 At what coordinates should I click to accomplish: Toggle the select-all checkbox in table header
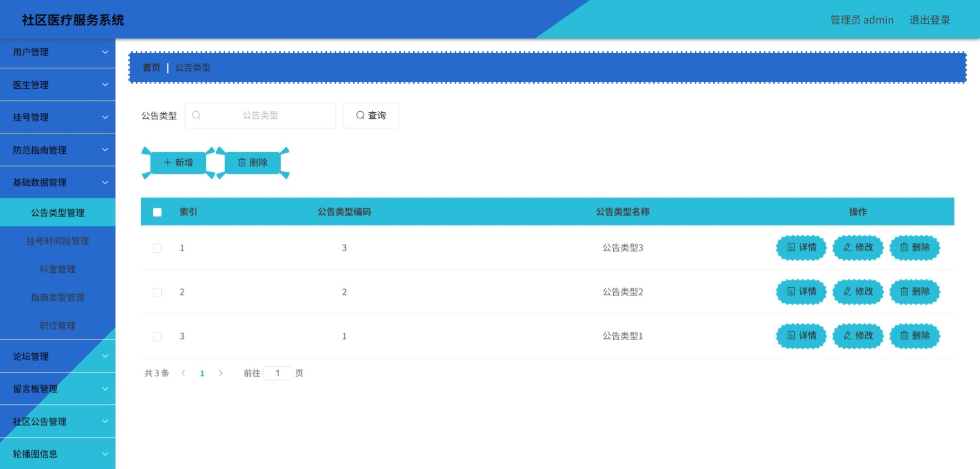click(x=157, y=212)
